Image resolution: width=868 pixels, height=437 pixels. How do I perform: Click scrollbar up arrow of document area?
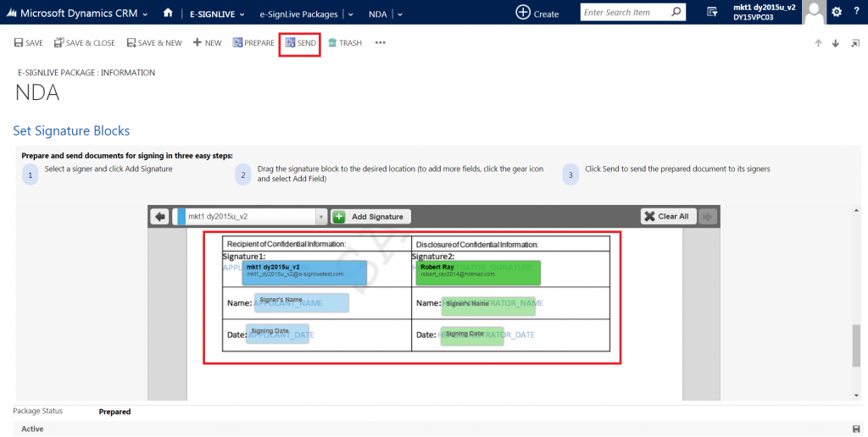click(856, 210)
